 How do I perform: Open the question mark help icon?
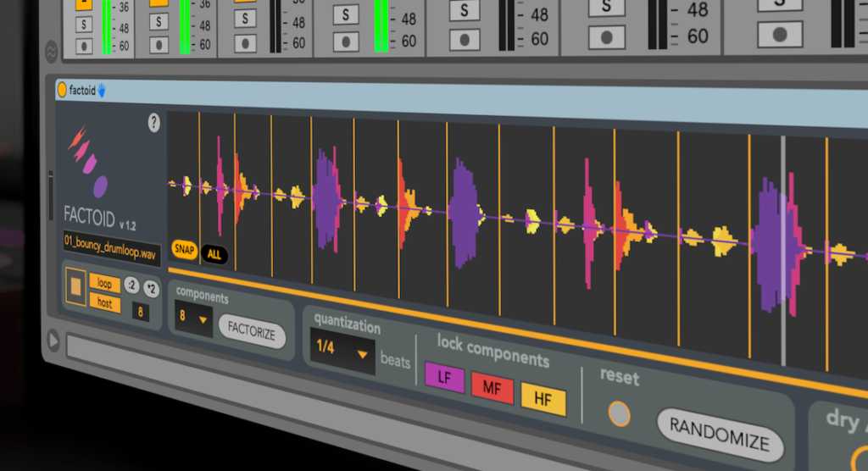pyautogui.click(x=154, y=123)
